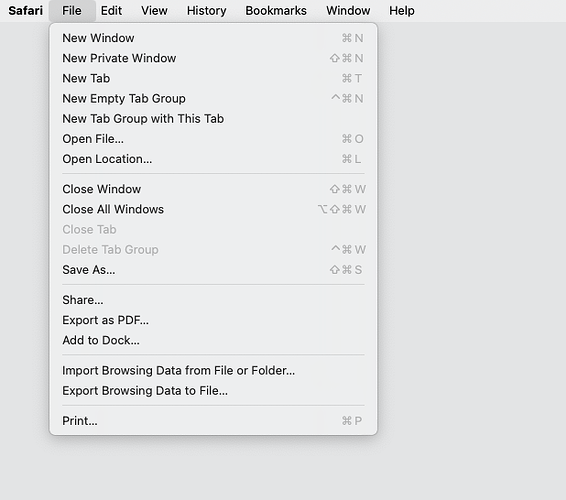The image size is (566, 500).
Task: Choose Close All Windows
Action: (213, 209)
